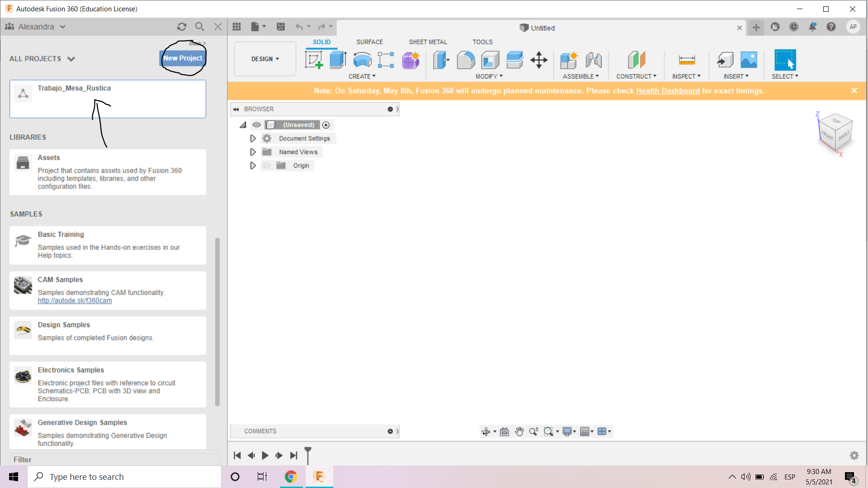Click the Save icon in top toolbar
The height and width of the screenshot is (488, 868).
[x=281, y=27]
